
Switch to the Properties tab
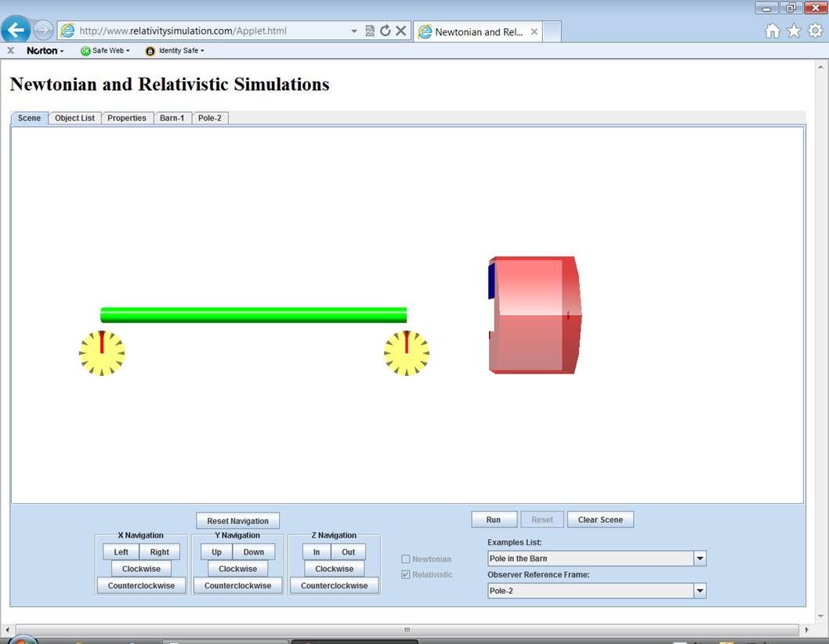[x=127, y=118]
